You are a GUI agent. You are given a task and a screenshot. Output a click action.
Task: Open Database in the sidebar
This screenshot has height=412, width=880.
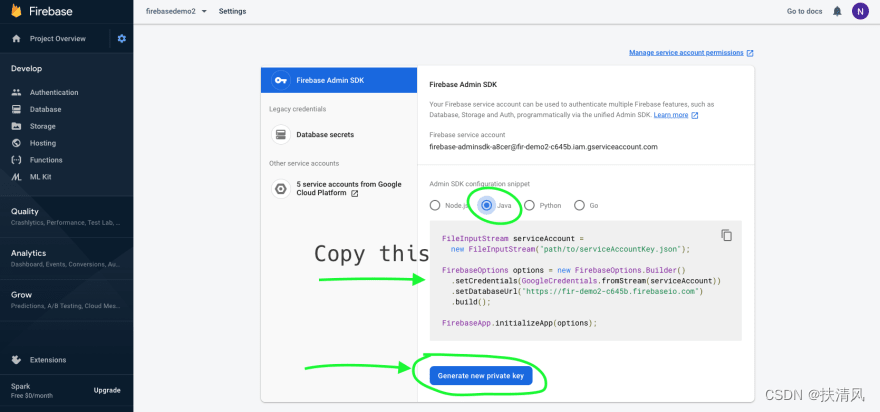(x=45, y=109)
